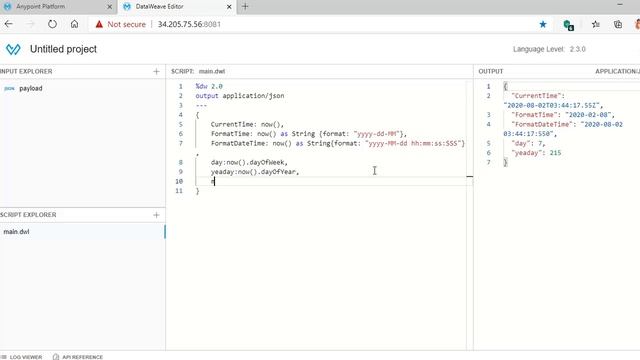Reload the page with the refresh icon

(52, 24)
